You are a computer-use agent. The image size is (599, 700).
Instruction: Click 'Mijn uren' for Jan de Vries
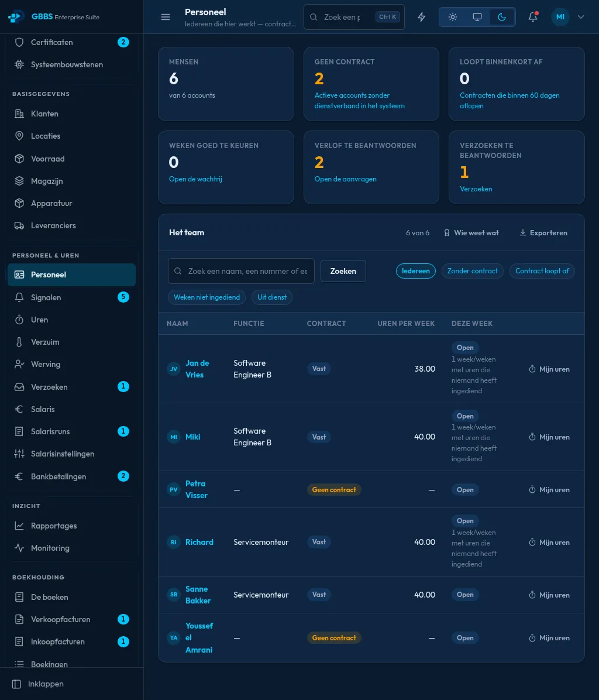(x=549, y=369)
